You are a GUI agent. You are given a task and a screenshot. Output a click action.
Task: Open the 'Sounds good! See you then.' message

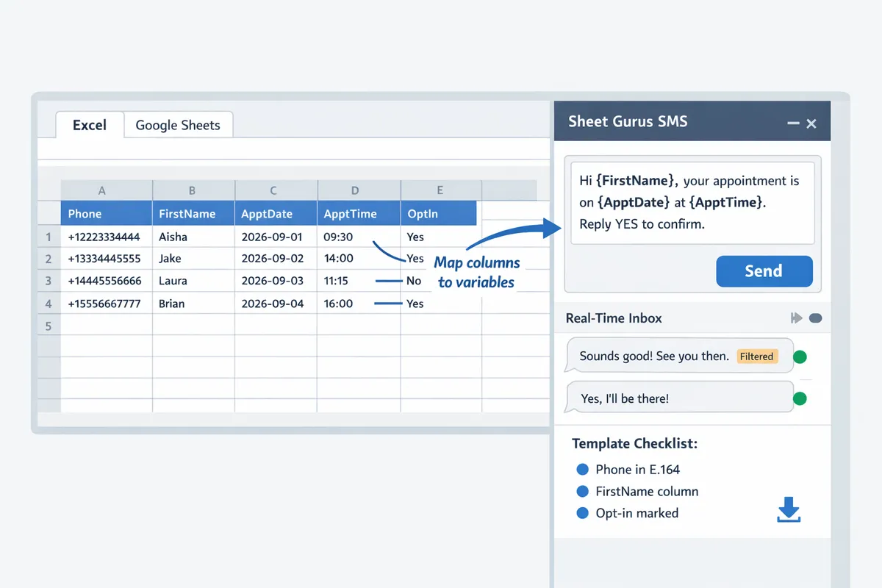680,356
